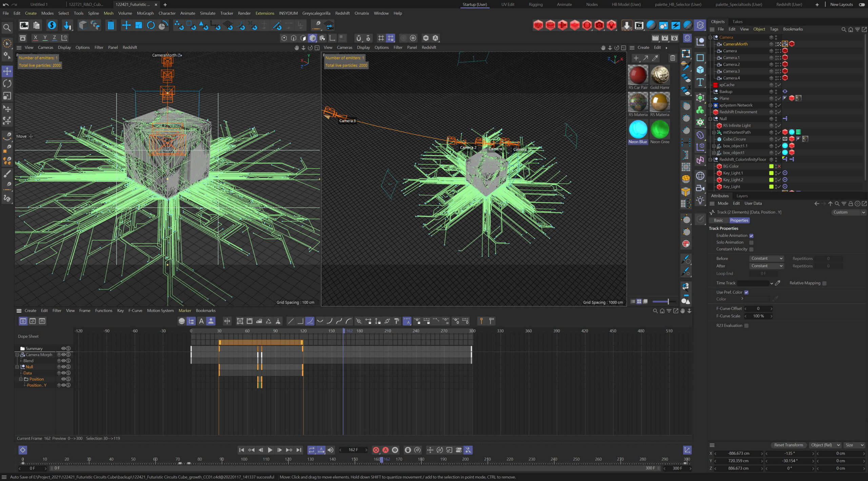Click the Reset Transform button

coord(788,445)
